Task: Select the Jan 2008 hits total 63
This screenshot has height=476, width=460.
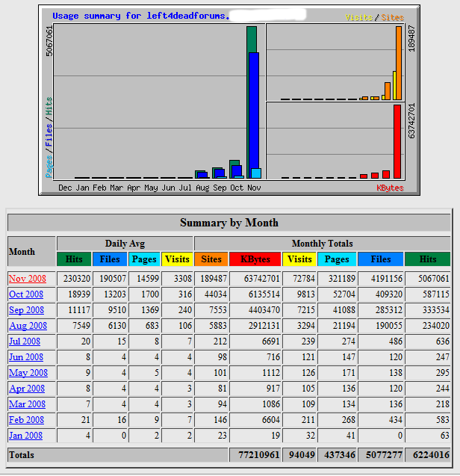Action: pos(444,436)
